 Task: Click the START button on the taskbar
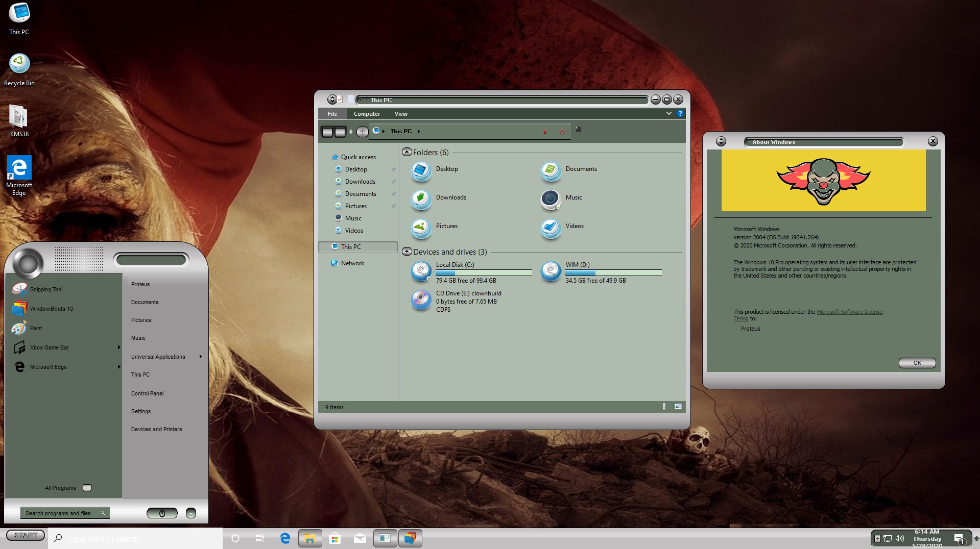26,535
